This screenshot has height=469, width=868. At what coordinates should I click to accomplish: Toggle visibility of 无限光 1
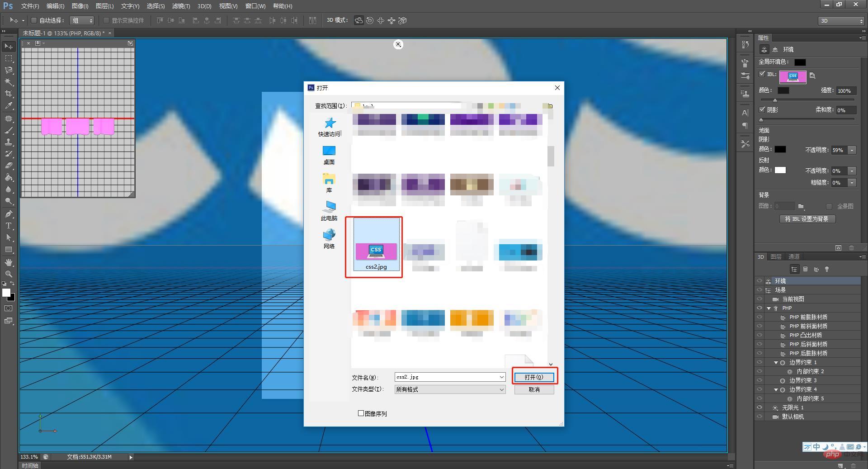[759, 407]
